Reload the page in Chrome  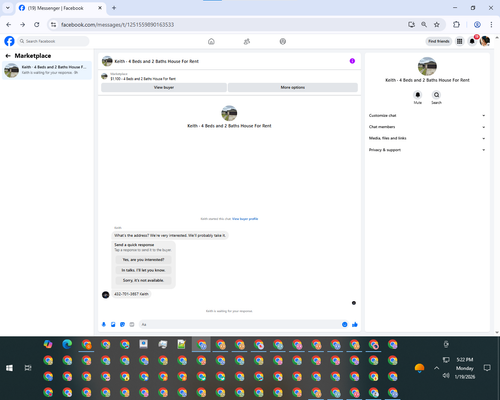coord(37,25)
